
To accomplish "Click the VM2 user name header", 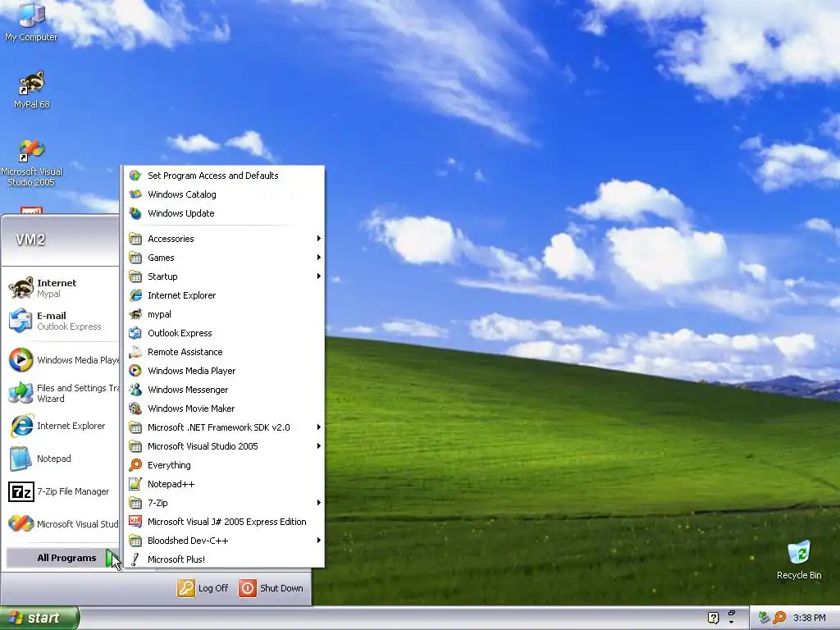I will tap(30, 240).
